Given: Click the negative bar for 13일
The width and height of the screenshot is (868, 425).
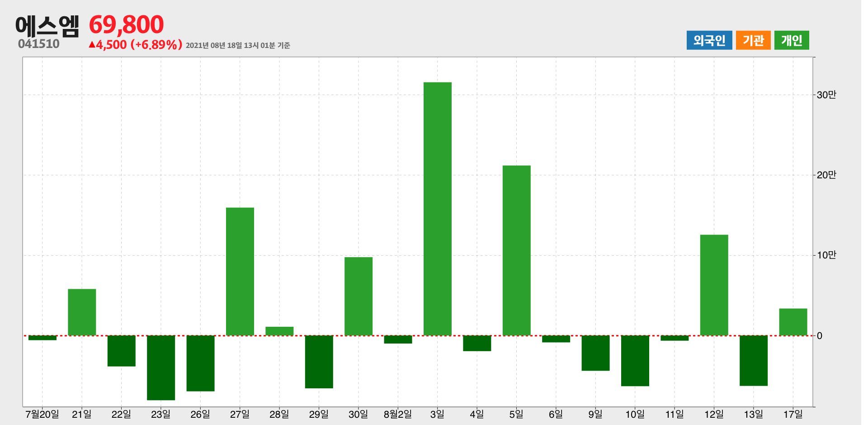Looking at the screenshot, I should tap(753, 360).
